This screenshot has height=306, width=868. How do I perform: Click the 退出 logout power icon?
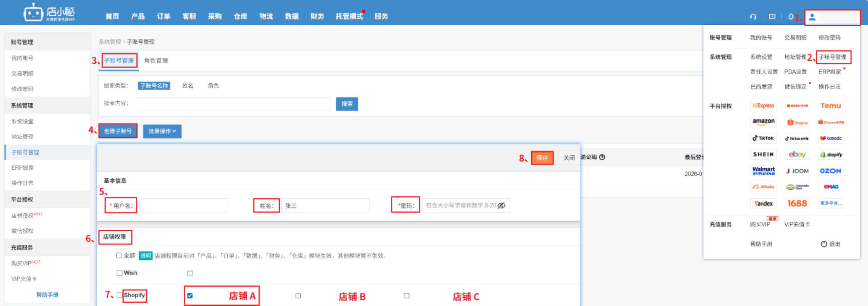click(x=824, y=244)
